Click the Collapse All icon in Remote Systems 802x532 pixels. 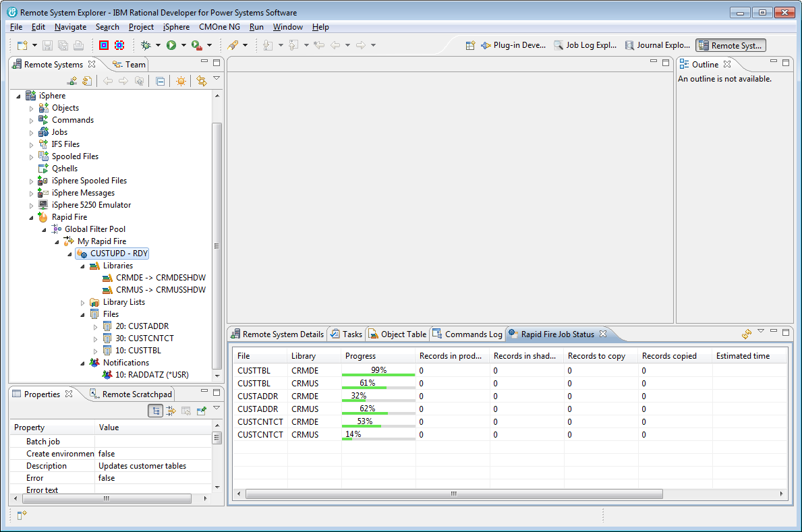pos(160,81)
